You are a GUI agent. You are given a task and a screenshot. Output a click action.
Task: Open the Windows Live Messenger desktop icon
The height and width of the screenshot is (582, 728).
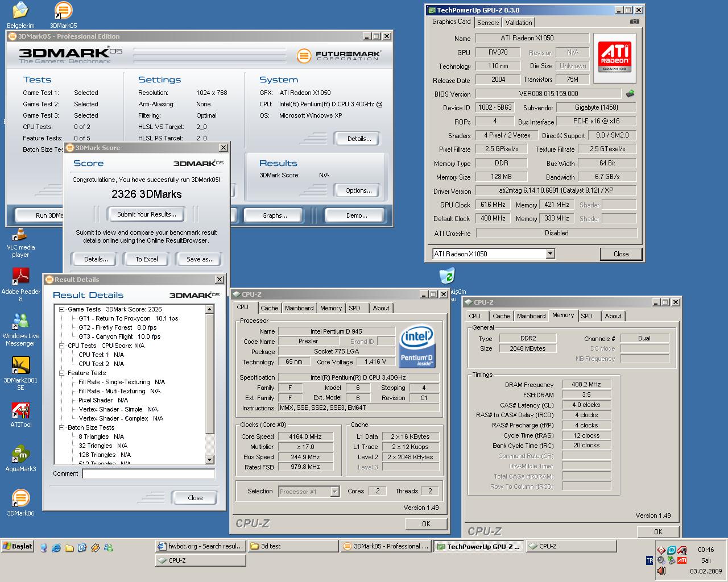[20, 329]
